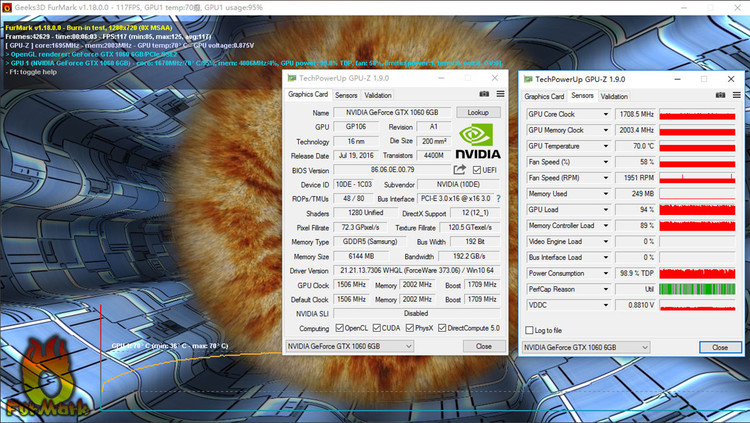The width and height of the screenshot is (750, 423).
Task: Click the FurMark title bar app icon
Action: tap(6, 7)
